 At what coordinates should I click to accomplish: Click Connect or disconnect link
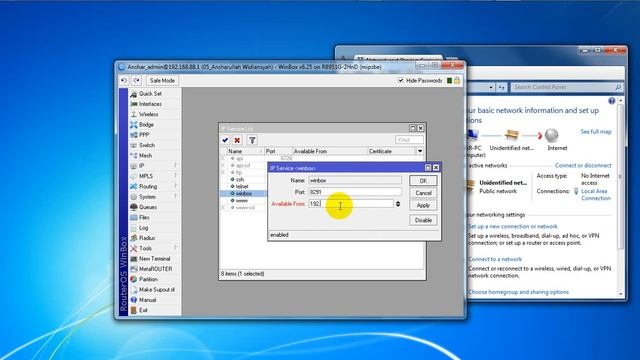[x=583, y=165]
